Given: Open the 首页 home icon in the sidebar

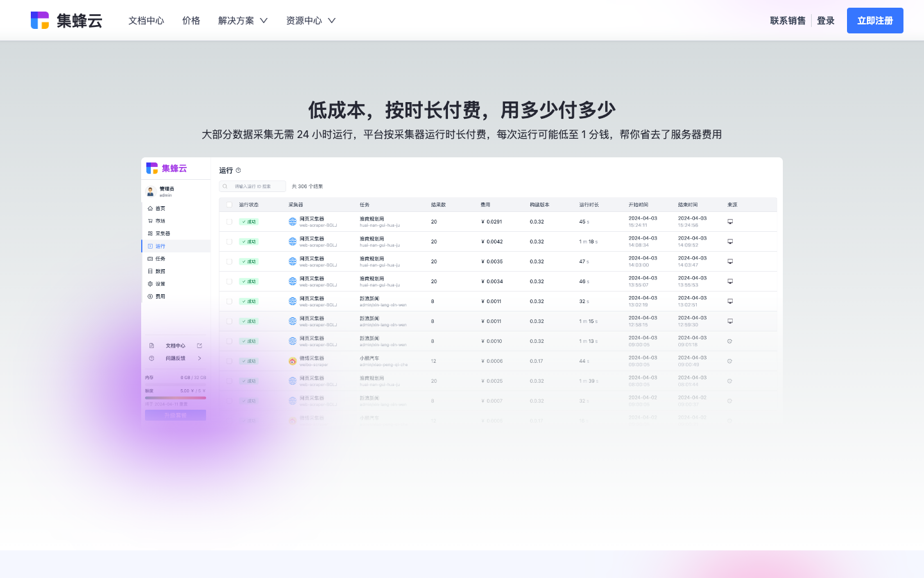Looking at the screenshot, I should coord(150,208).
